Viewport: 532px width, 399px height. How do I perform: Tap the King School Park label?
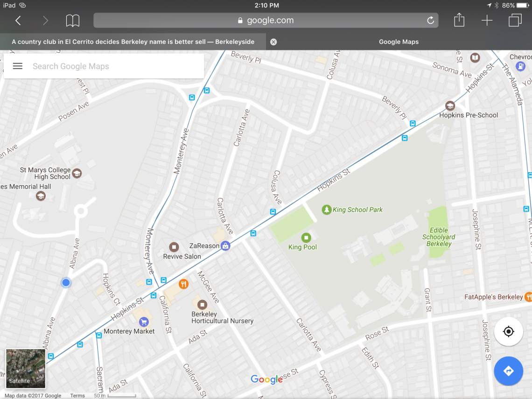point(357,210)
